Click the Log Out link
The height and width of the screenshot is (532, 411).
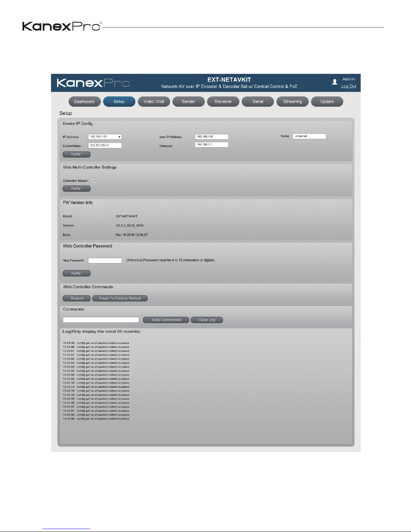pyautogui.click(x=349, y=86)
